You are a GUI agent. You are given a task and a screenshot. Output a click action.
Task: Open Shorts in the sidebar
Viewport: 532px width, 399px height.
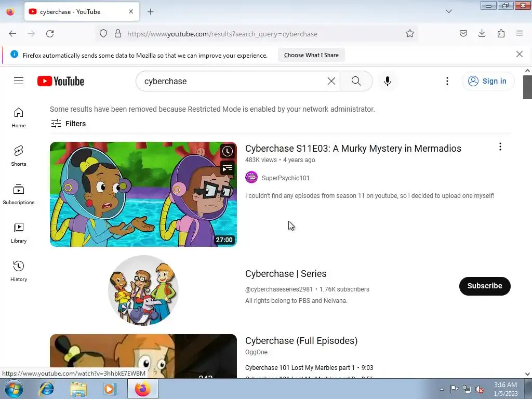19,156
